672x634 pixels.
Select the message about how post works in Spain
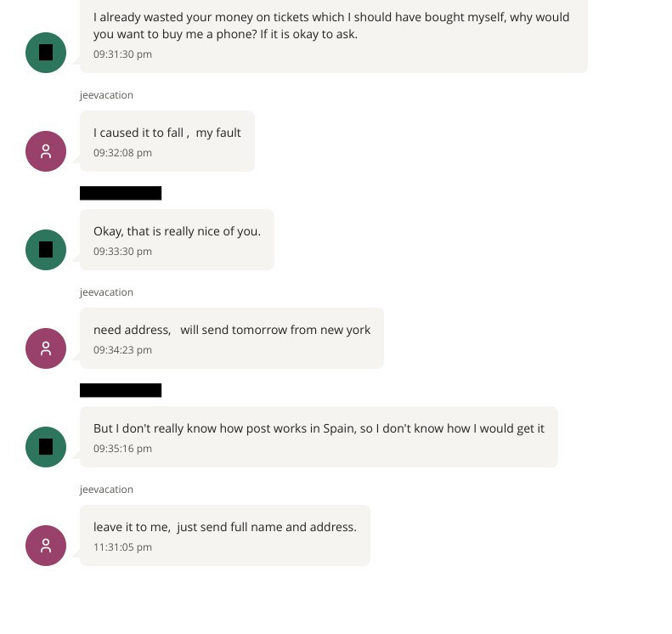(319, 428)
